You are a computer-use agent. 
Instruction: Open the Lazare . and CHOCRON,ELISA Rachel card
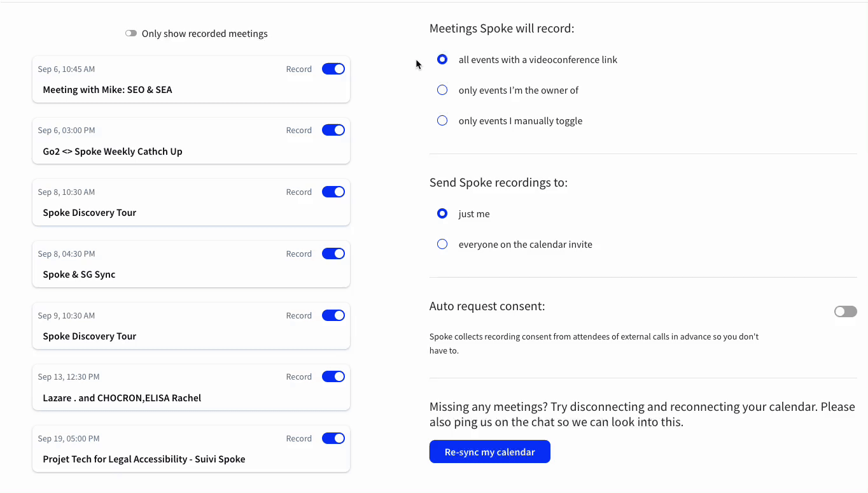[122, 398]
